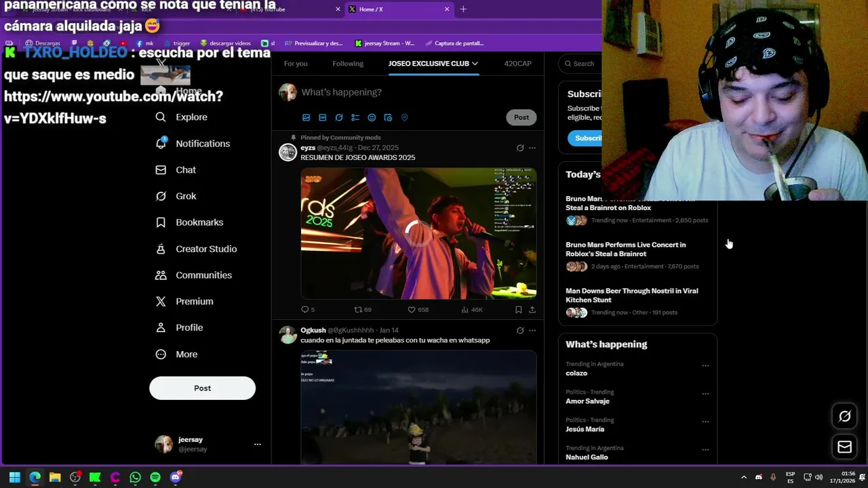The height and width of the screenshot is (488, 868).
Task: Open options for Jesús María trend
Action: 705,422
